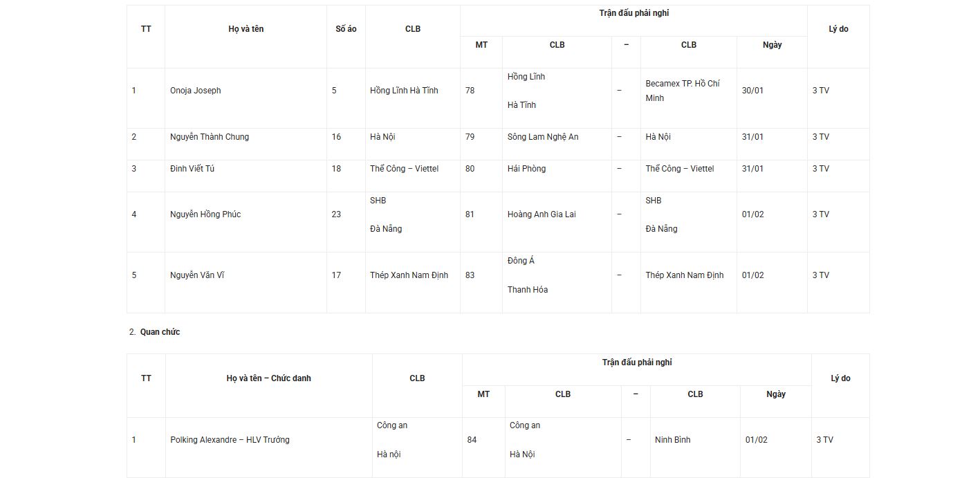Click match number 84 in officials table

pyautogui.click(x=472, y=440)
